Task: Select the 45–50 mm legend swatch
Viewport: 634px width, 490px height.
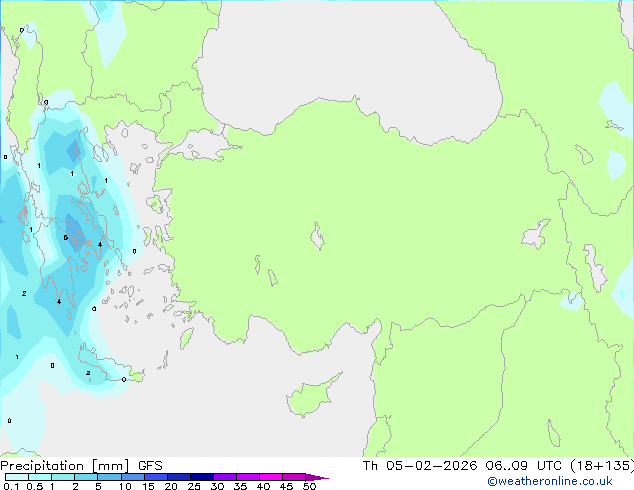Action: [294, 477]
